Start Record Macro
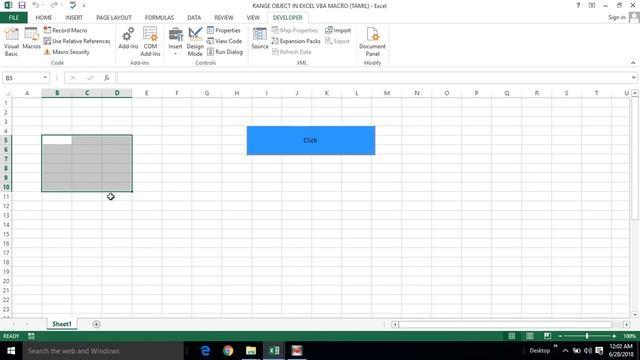Image resolution: width=640 pixels, height=360 pixels. coord(65,30)
